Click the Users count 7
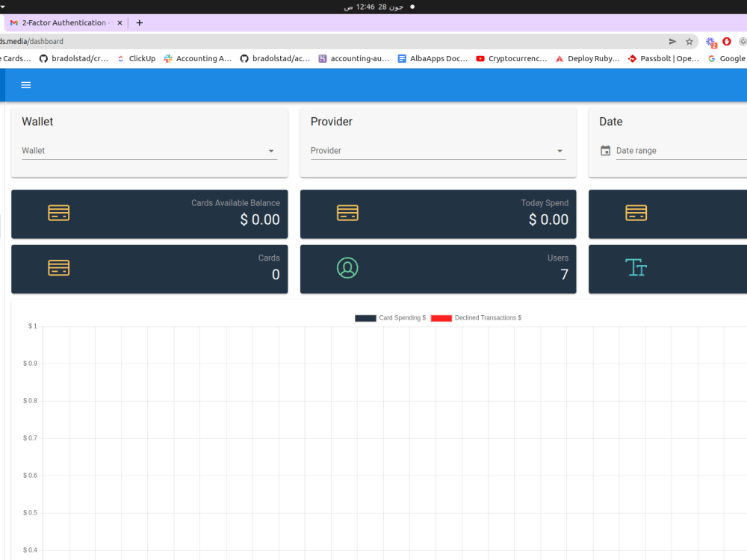Image resolution: width=747 pixels, height=560 pixels. 565,274
